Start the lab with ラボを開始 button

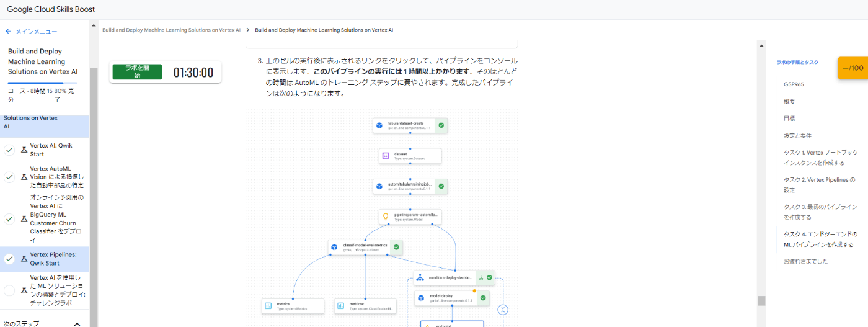click(x=136, y=71)
